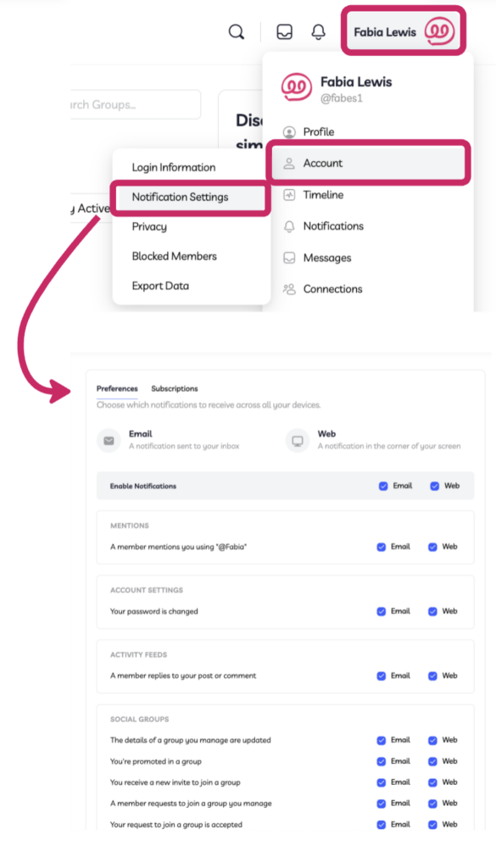Click the Web monitor icon in Preferences
The height and width of the screenshot is (868, 496).
(x=298, y=441)
